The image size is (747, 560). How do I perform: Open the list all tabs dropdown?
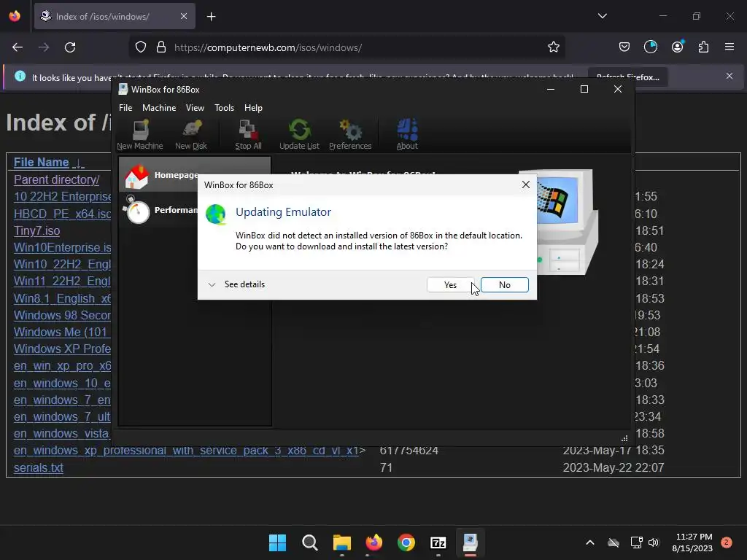coord(603,16)
